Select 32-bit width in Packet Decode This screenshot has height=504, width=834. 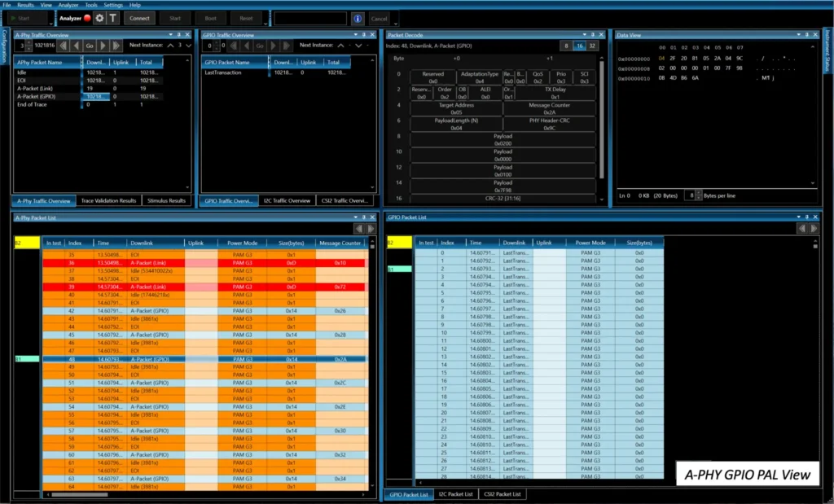click(x=592, y=46)
